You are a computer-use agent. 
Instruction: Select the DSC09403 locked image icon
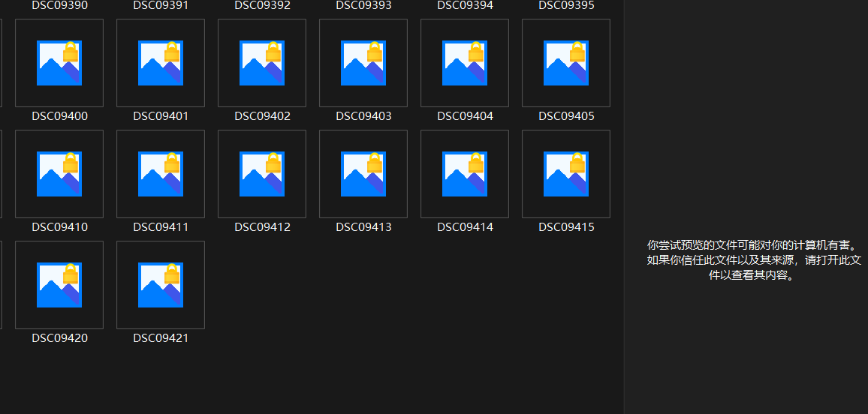point(363,63)
